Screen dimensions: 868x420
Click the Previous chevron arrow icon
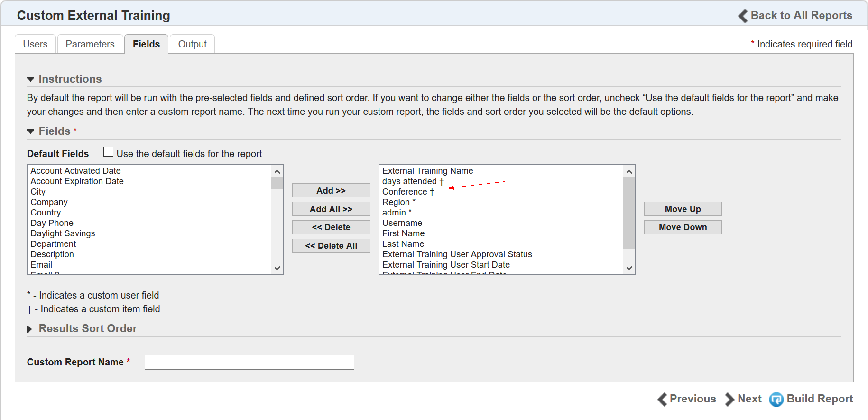[x=662, y=400]
